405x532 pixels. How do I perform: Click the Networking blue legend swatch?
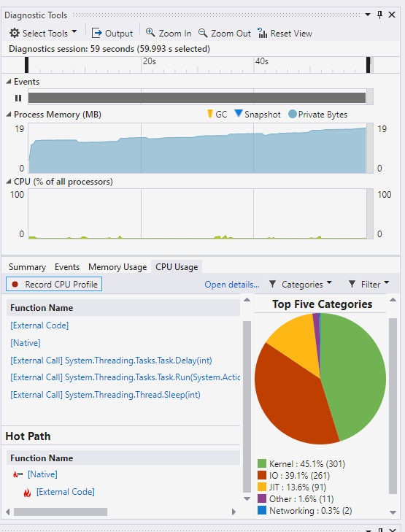[x=262, y=510]
